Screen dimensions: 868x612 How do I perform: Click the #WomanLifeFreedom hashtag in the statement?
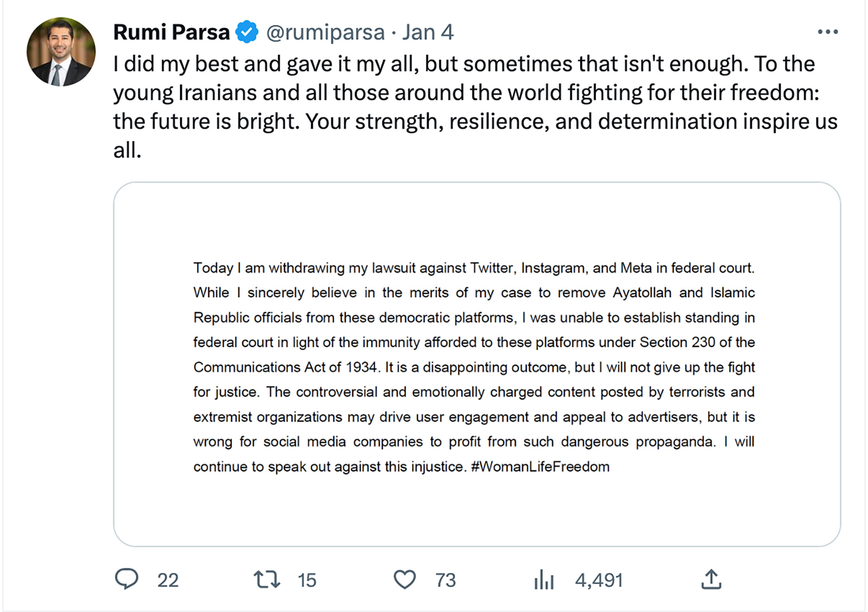click(540, 467)
